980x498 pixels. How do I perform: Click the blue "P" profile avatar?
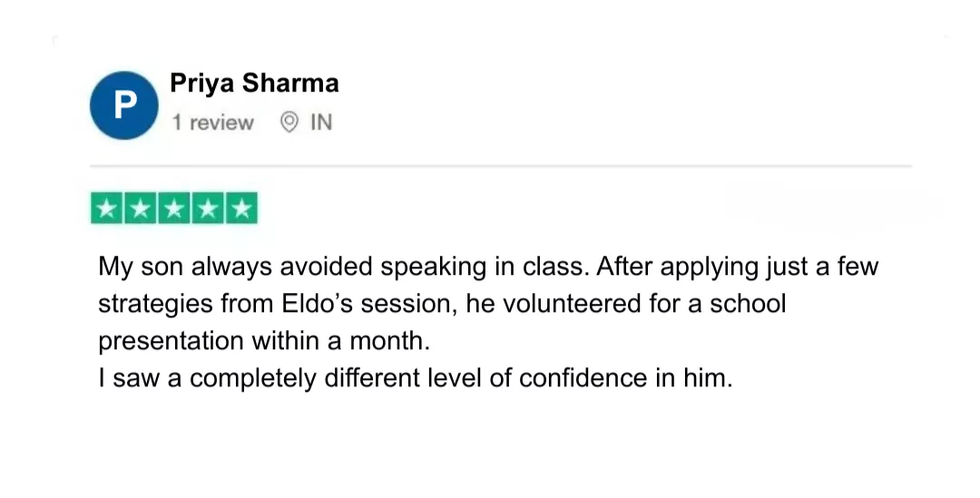click(x=124, y=105)
